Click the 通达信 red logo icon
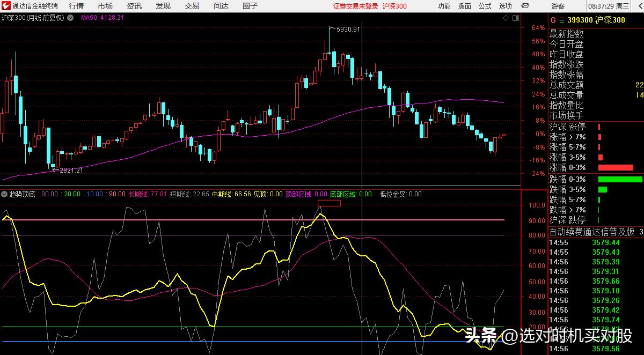 coord(6,6)
